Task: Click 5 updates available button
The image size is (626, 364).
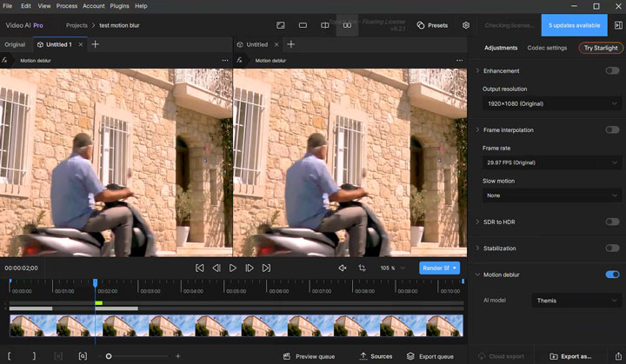Action: (574, 25)
